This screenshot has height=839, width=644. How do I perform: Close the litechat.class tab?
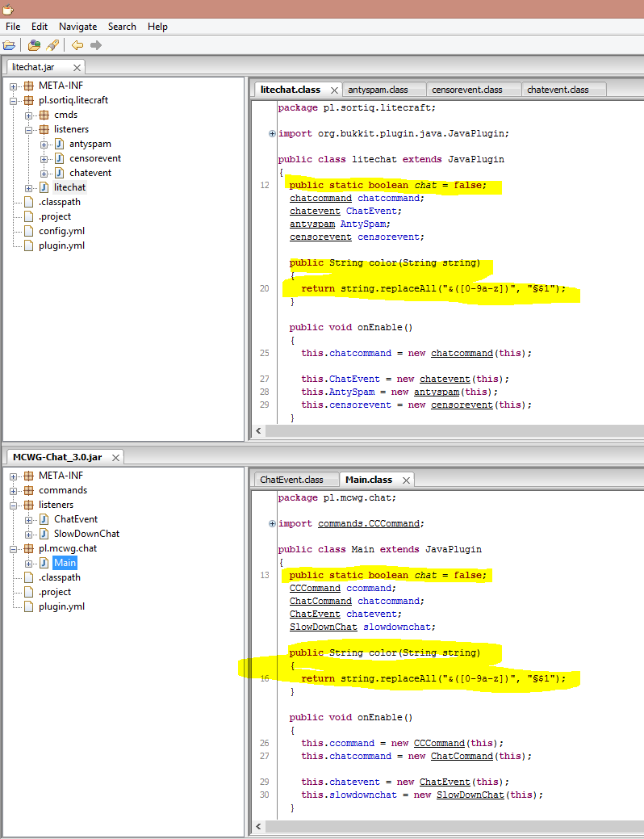[334, 90]
